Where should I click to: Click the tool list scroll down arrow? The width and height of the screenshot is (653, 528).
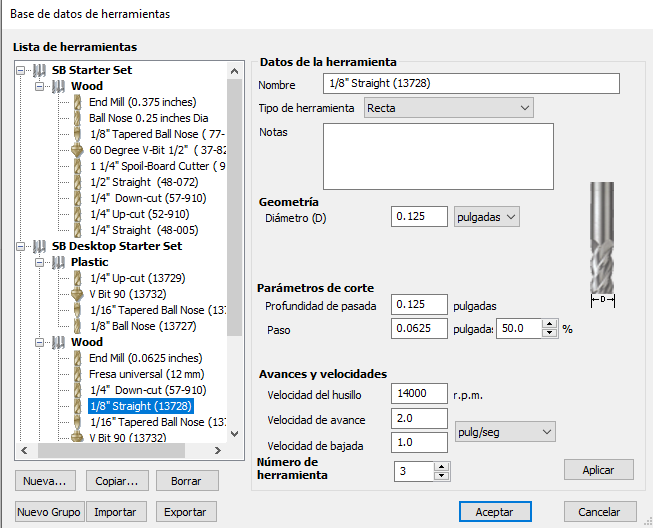click(234, 434)
